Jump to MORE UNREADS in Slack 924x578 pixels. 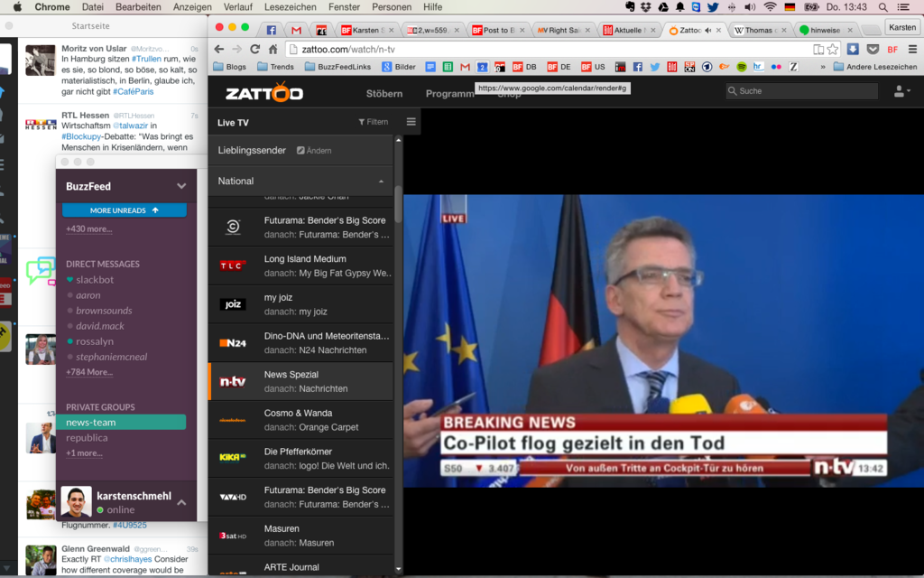click(x=125, y=210)
